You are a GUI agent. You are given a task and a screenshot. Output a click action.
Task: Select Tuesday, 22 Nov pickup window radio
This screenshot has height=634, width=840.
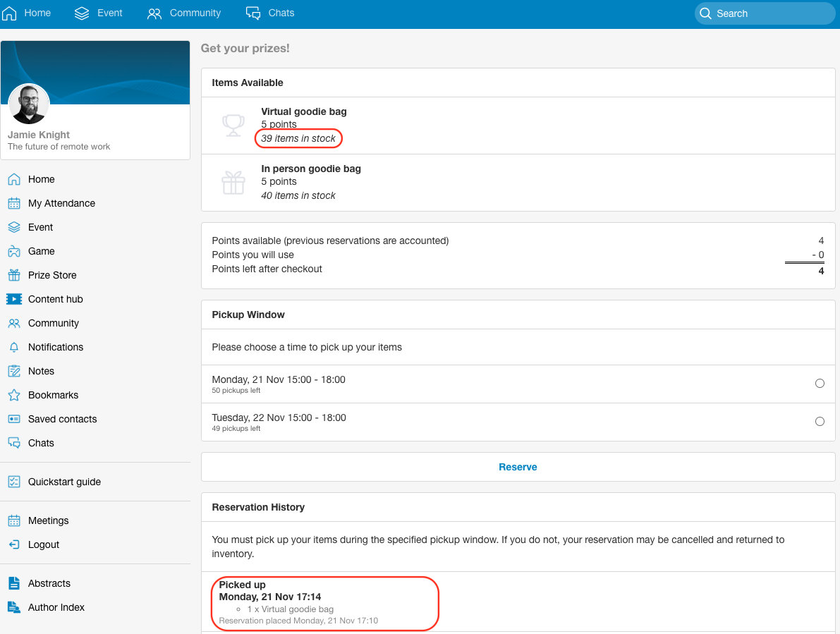point(820,422)
